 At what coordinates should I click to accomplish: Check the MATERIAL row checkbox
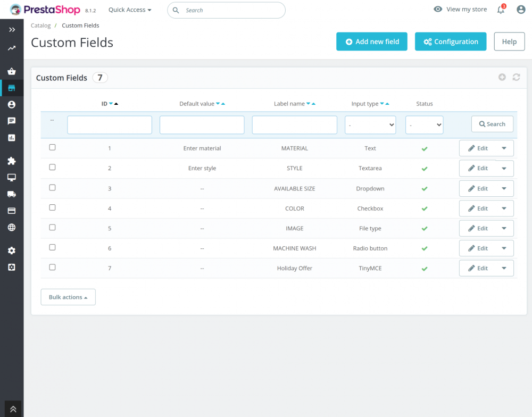click(x=52, y=147)
